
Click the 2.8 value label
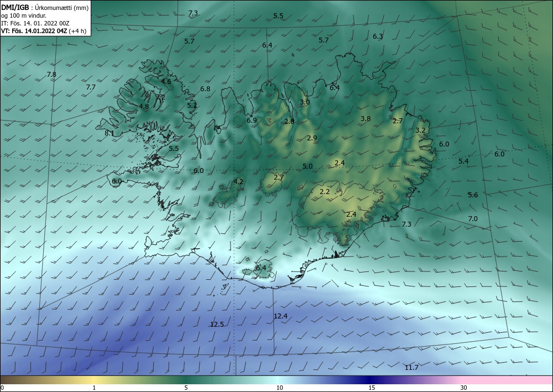290,122
